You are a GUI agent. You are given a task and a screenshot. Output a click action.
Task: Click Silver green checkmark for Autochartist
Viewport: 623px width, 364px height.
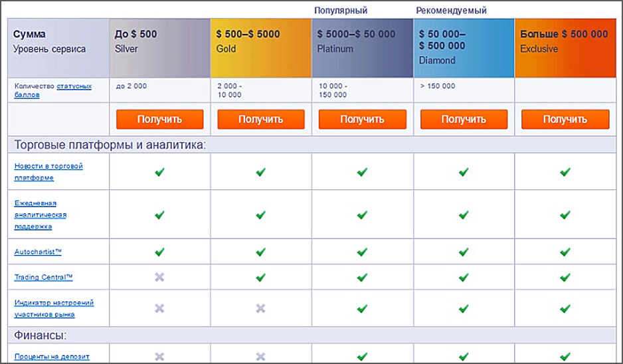(159, 252)
